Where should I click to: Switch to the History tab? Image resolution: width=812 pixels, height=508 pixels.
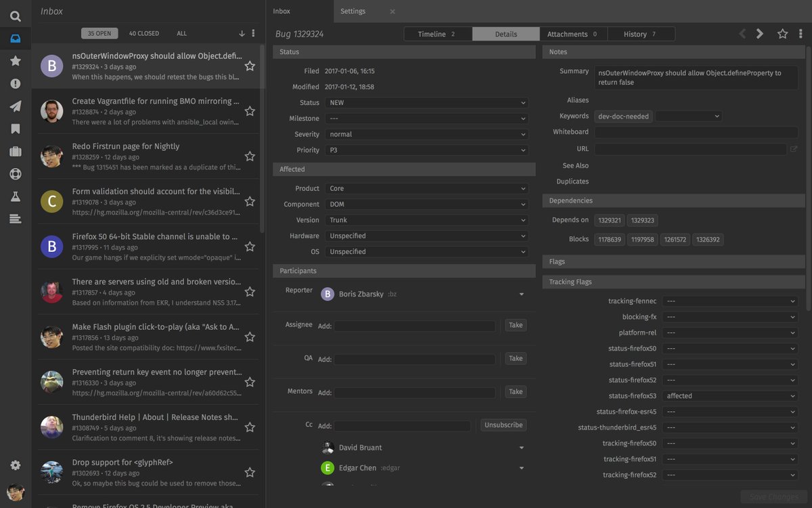[x=641, y=34]
